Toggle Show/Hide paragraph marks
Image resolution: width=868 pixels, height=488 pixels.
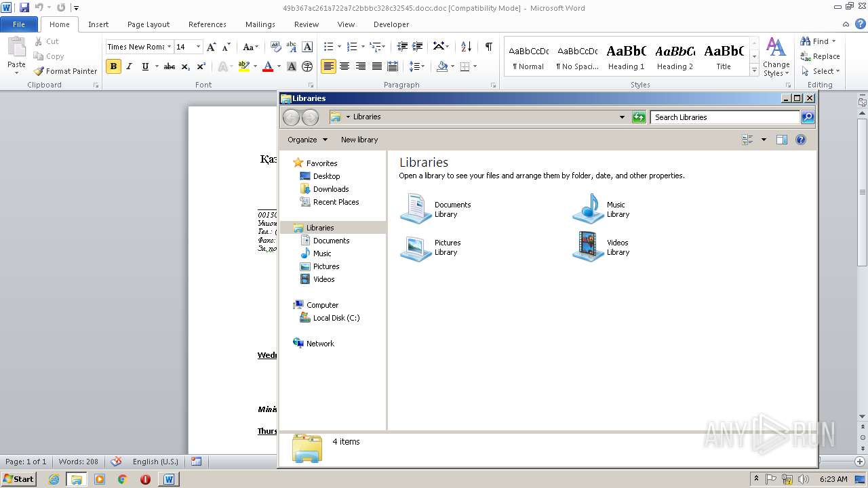488,47
